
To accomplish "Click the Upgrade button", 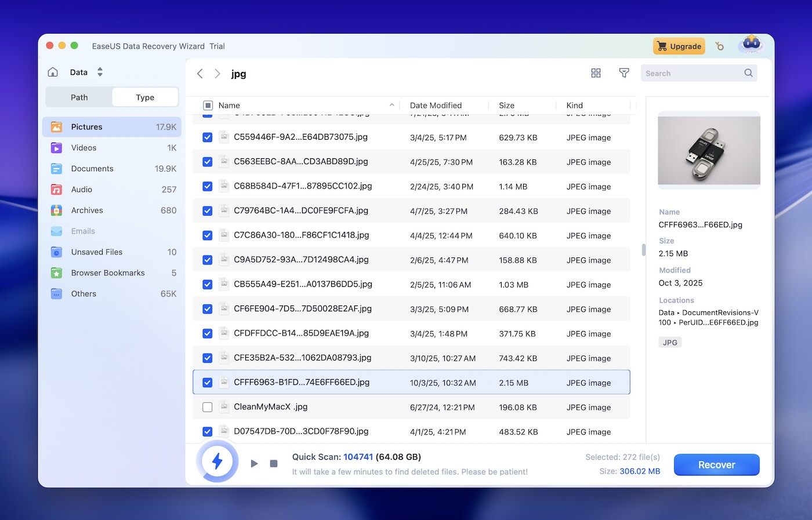I will coord(679,46).
